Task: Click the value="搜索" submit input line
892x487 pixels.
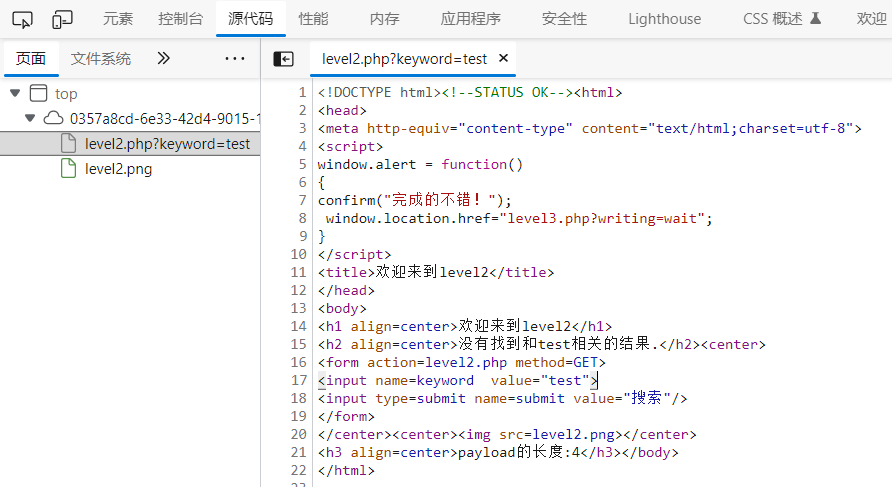Action: click(x=502, y=398)
